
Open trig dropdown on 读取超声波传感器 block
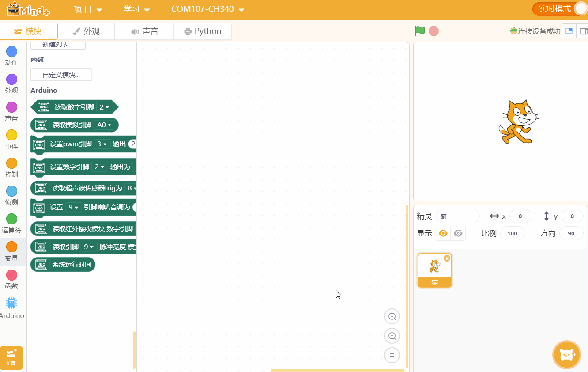pos(131,188)
